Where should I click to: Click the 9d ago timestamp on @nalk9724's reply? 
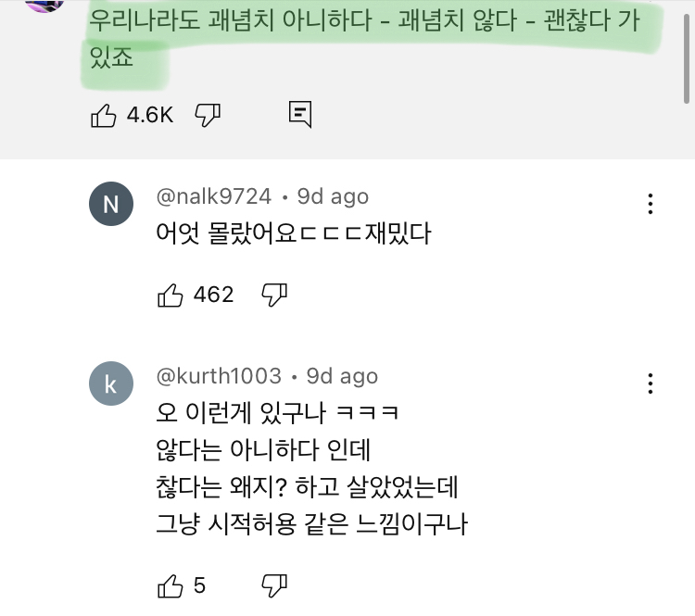pyautogui.click(x=332, y=197)
